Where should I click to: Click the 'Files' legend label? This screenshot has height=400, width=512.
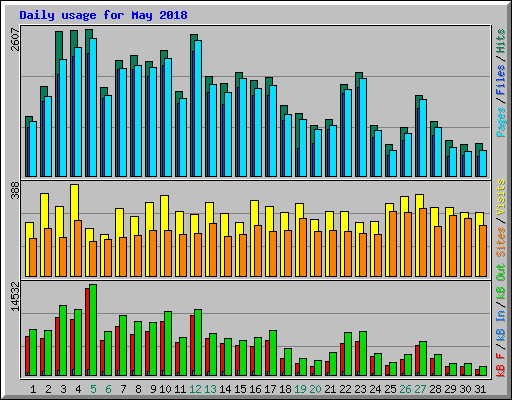[x=501, y=80]
